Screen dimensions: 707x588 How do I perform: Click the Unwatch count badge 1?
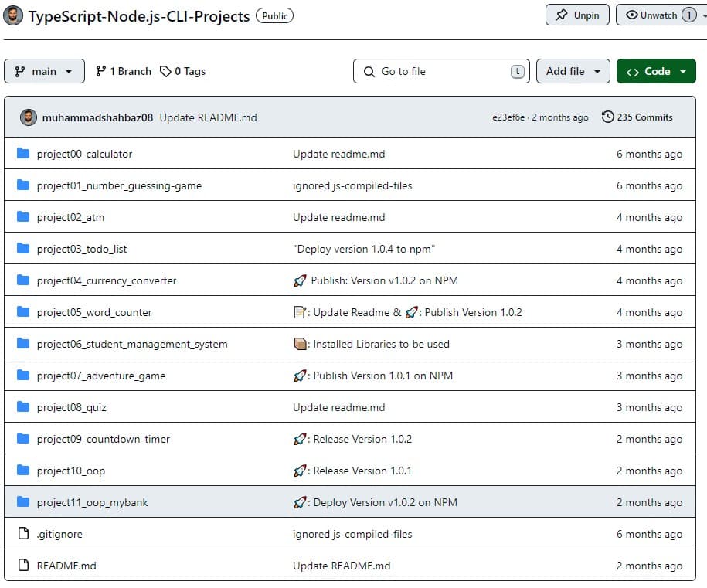click(688, 15)
